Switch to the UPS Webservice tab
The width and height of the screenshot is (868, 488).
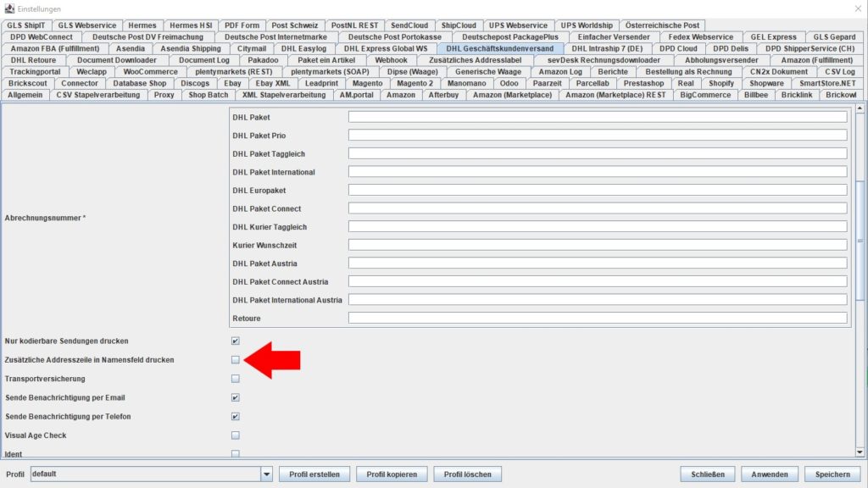tap(518, 25)
